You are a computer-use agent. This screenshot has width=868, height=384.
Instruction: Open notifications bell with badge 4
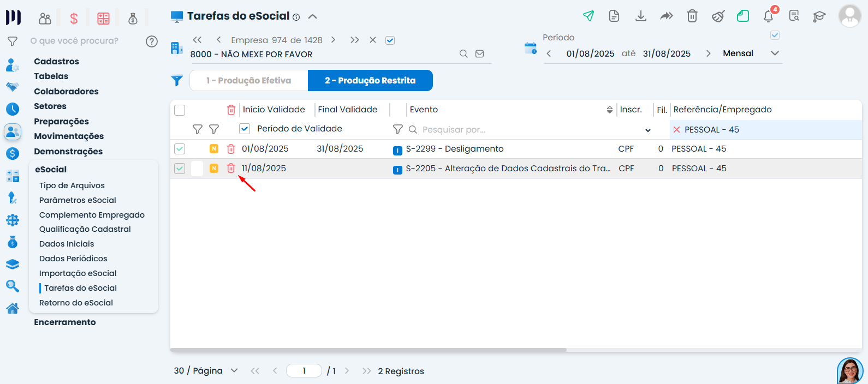769,16
